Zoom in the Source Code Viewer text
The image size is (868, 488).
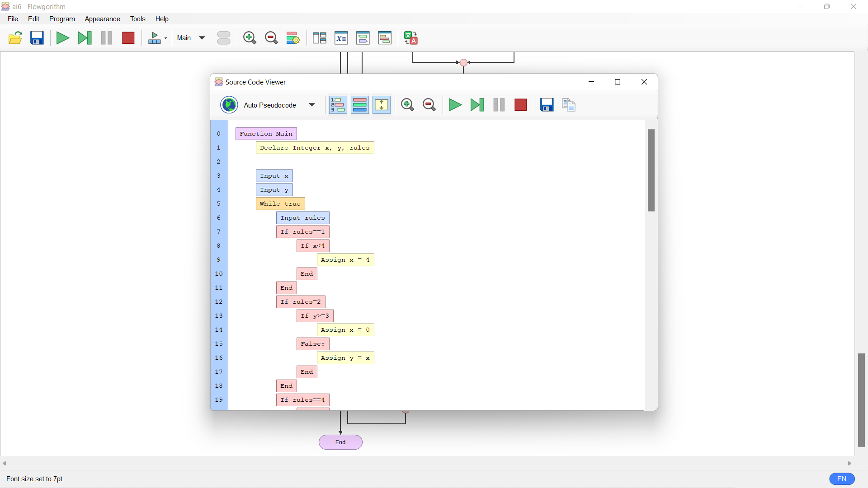point(407,105)
